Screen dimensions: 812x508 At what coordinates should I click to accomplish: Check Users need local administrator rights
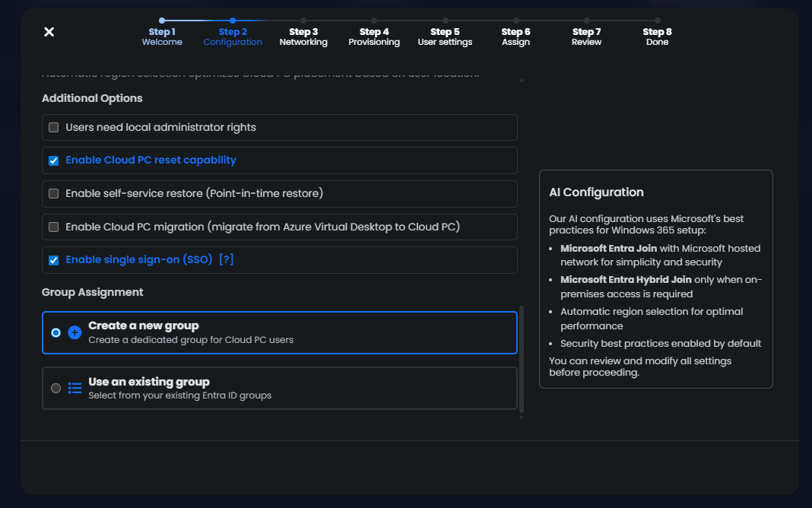53,128
